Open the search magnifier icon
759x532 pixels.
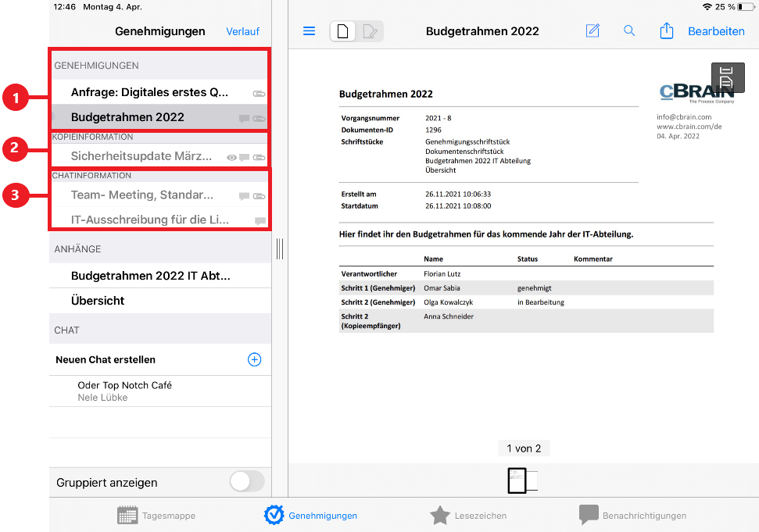[629, 31]
